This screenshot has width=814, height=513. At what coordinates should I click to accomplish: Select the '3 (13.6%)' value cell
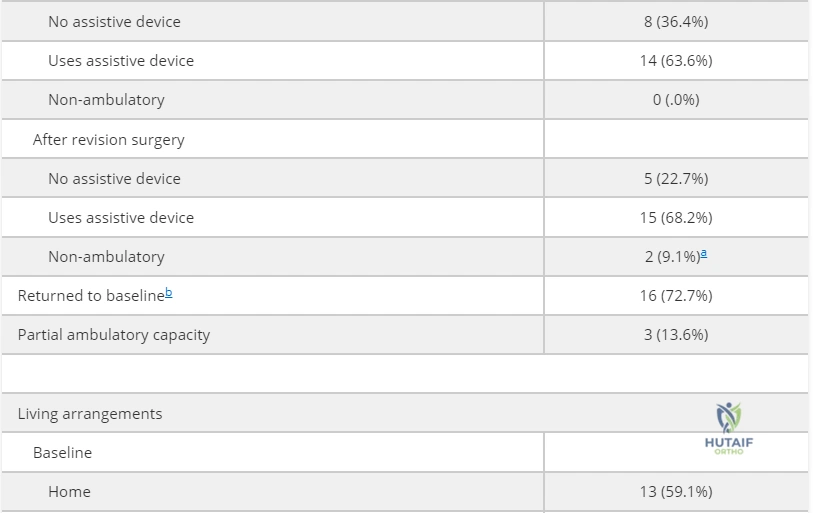[676, 334]
